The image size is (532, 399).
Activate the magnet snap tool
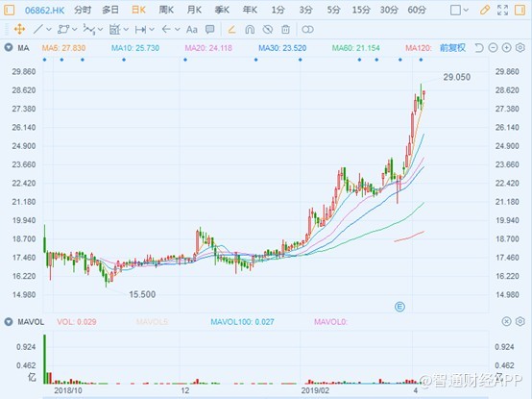pyautogui.click(x=250, y=30)
